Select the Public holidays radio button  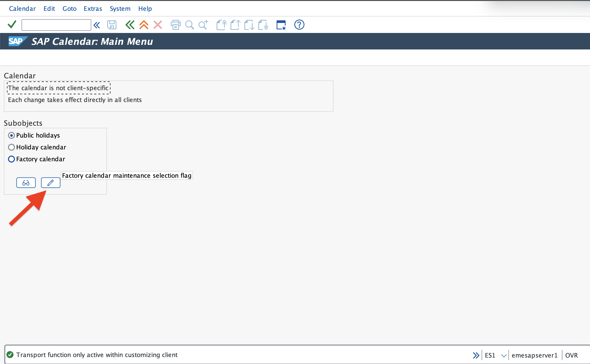pos(11,135)
